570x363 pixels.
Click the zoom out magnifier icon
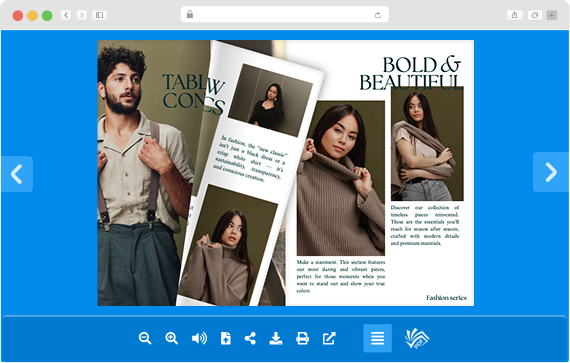click(145, 338)
